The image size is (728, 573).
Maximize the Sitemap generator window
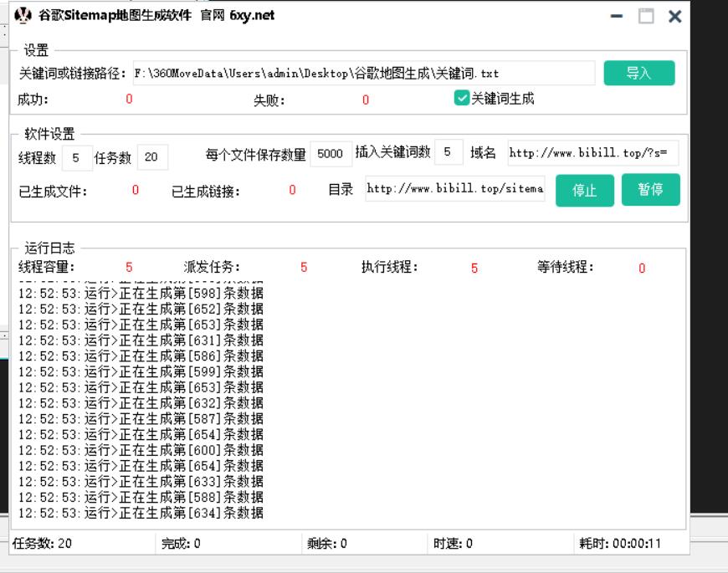point(646,16)
